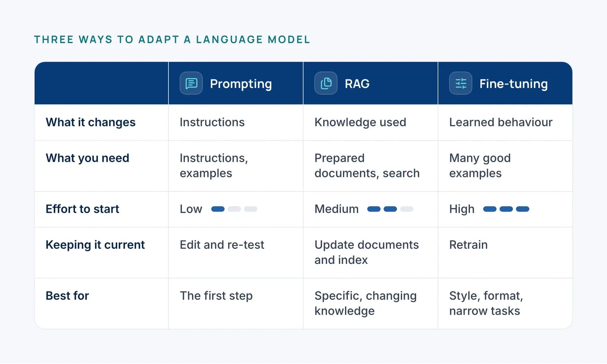This screenshot has height=364, width=607.
Task: Click the Medium effort level indicator
Action: [390, 209]
